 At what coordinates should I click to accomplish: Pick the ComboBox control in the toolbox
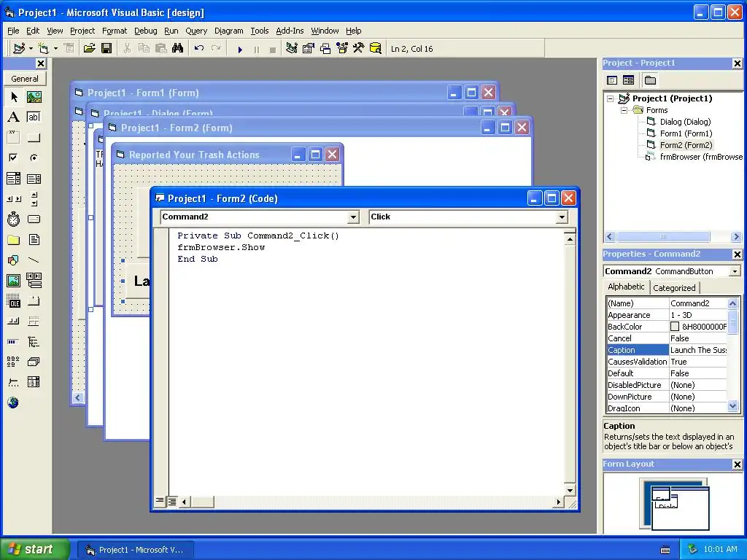(x=13, y=179)
